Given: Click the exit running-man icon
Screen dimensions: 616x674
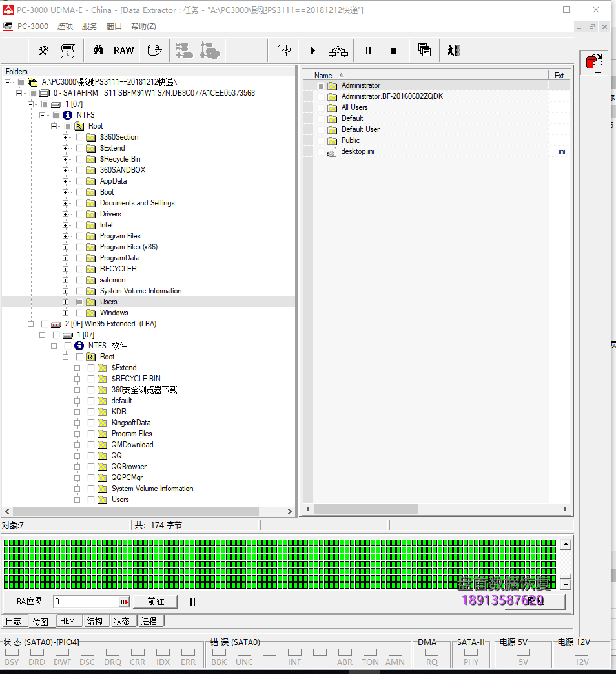Looking at the screenshot, I should [x=454, y=50].
